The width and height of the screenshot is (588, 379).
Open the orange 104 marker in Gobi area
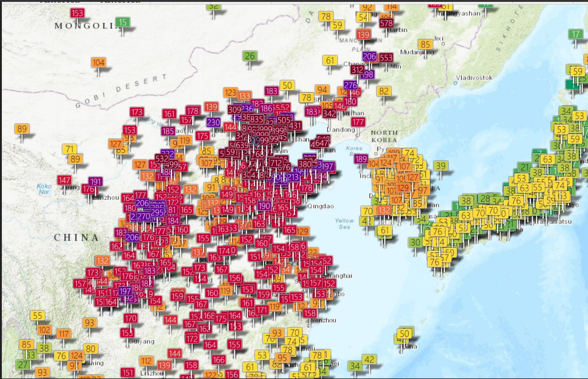(98, 63)
